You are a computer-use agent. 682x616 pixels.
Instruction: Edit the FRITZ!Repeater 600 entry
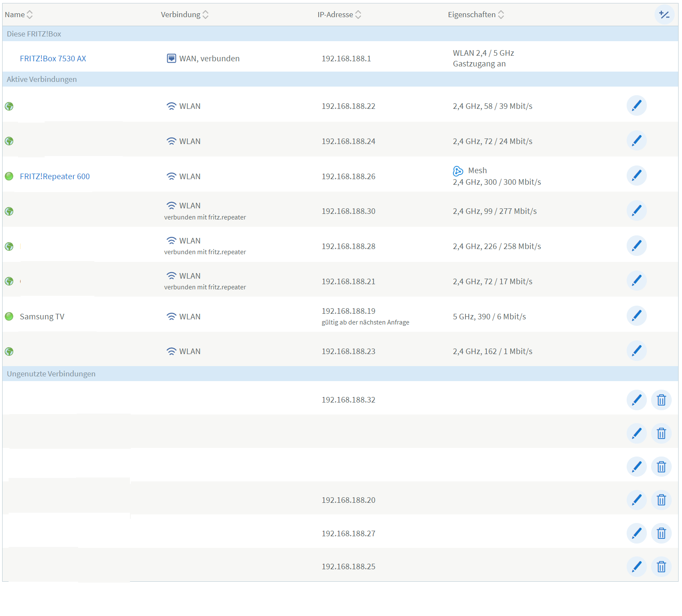tap(637, 176)
